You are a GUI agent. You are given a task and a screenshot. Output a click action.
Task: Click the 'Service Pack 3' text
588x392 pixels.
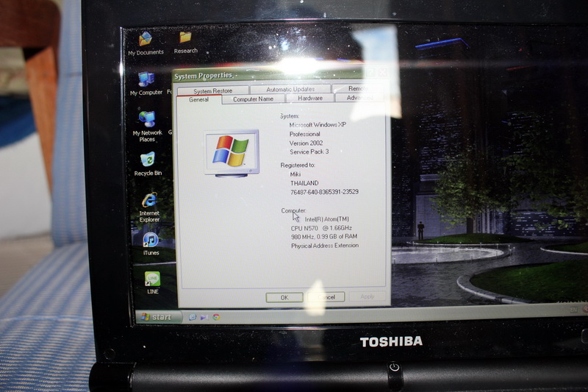309,152
